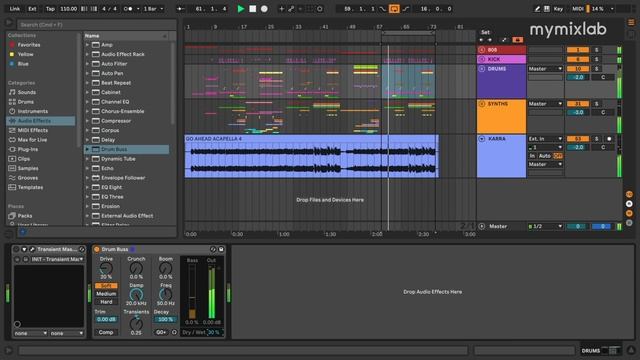Screen dimensions: 640x360
Task: Solo the SYNTHS track
Action: (x=596, y=104)
